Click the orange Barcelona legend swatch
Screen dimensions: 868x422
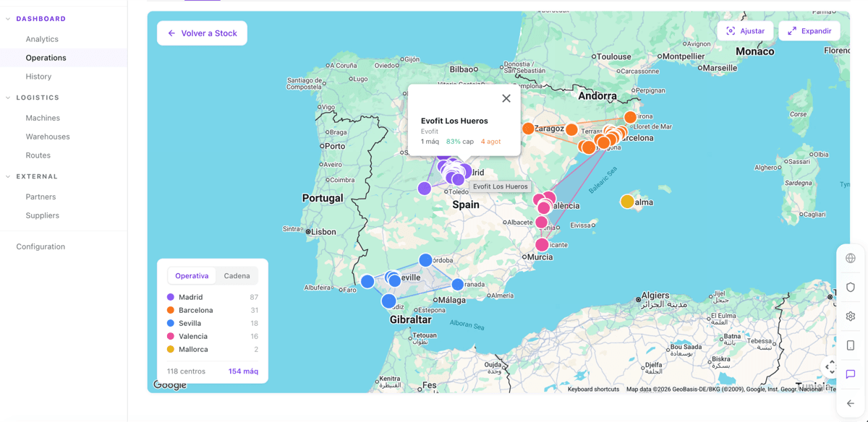[x=171, y=310]
